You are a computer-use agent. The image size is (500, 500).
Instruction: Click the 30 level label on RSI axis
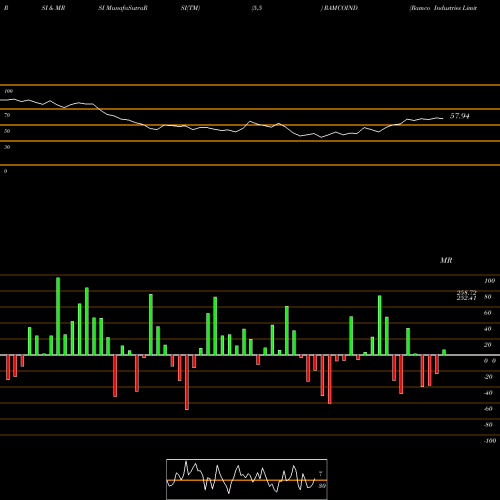7,147
